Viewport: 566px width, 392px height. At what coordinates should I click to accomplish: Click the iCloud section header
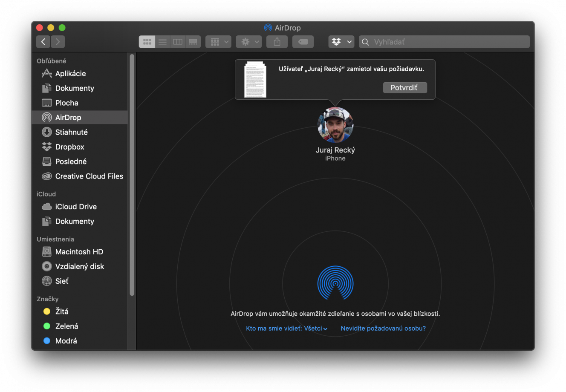(x=46, y=194)
